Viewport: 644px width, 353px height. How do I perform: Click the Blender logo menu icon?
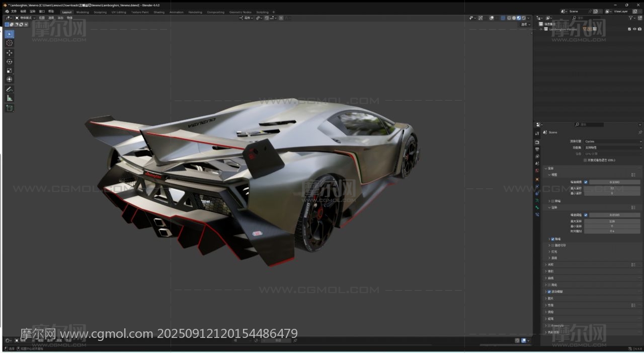click(7, 12)
